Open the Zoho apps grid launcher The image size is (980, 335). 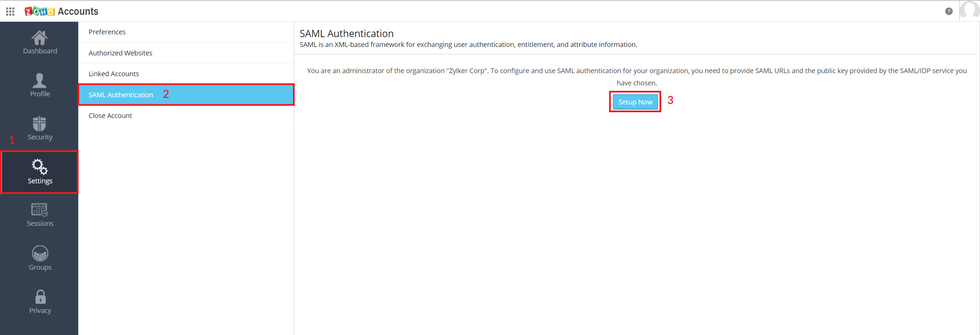(10, 11)
